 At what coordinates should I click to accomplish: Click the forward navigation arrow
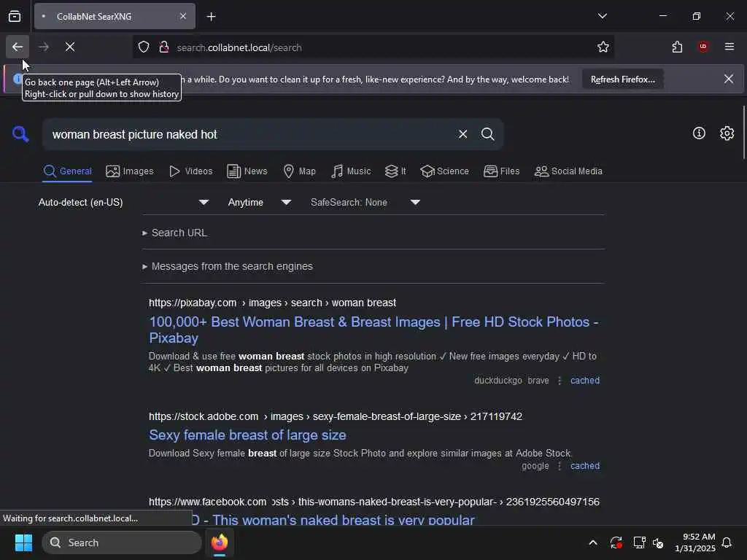(44, 47)
